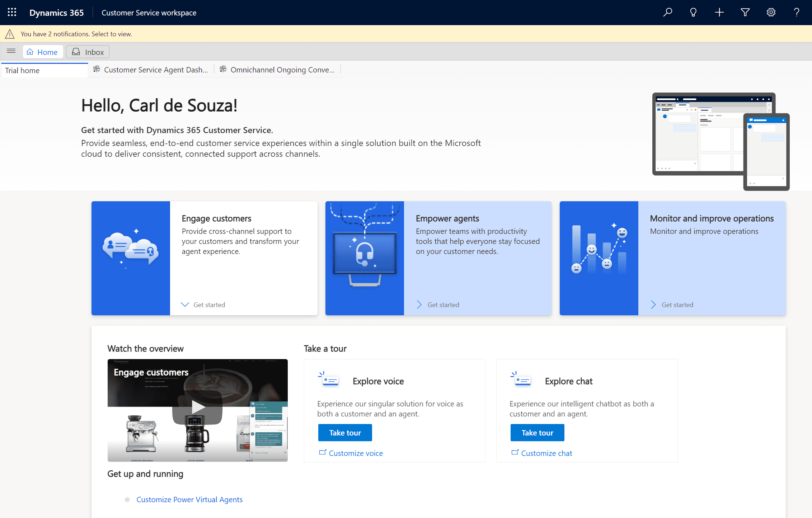812x518 pixels.
Task: Click the Engage customers card heading
Action: (x=216, y=218)
